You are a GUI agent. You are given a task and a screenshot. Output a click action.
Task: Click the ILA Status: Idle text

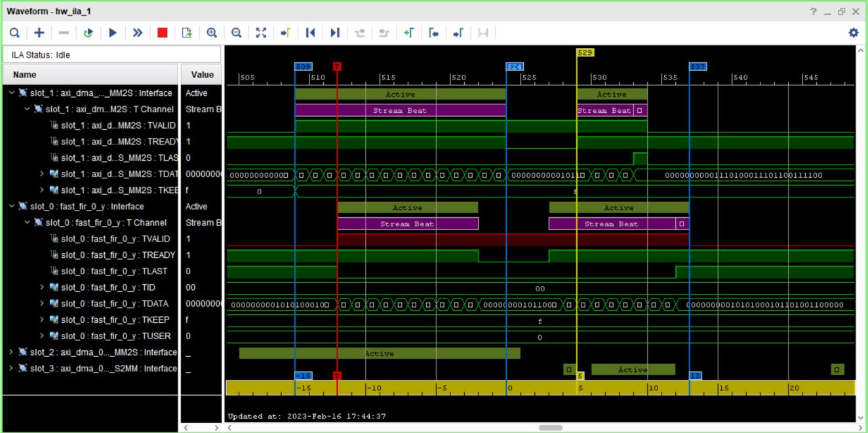tap(41, 55)
